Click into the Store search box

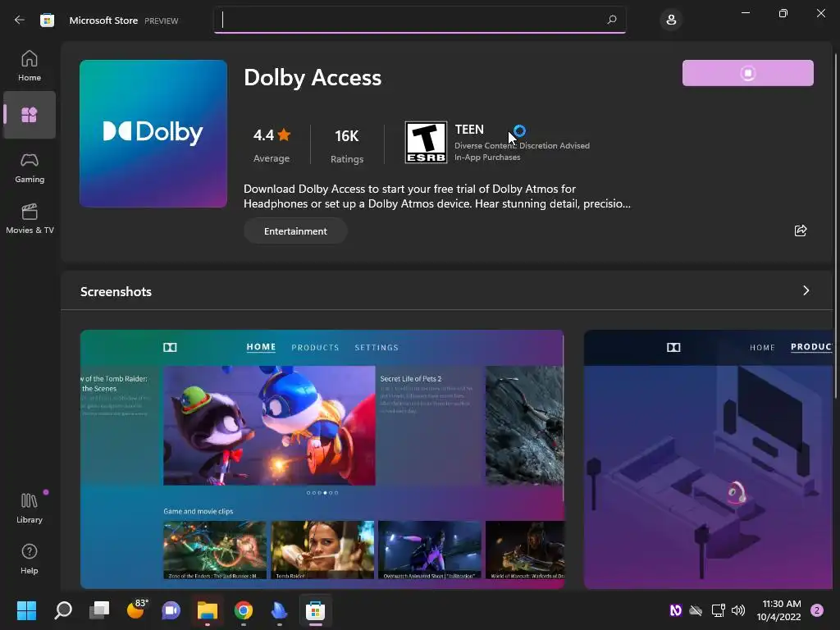coord(419,20)
